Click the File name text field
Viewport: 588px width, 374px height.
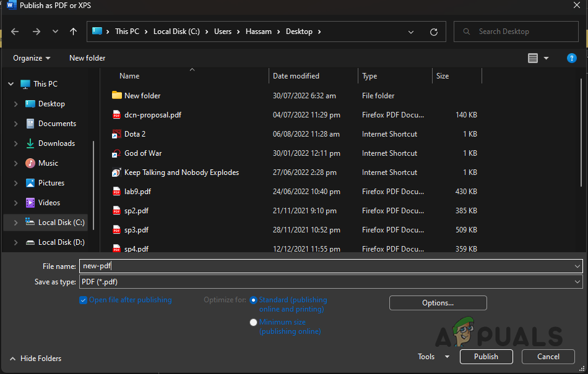(328, 266)
